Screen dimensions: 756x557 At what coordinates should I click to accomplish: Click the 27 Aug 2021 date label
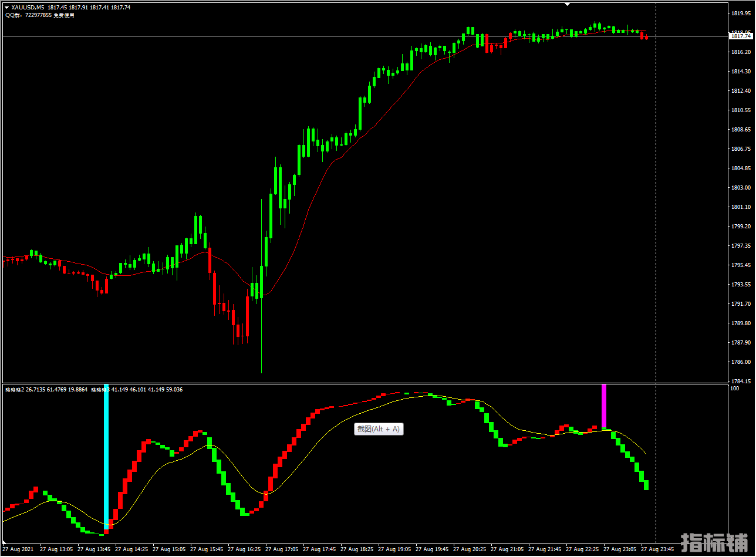pyautogui.click(x=18, y=550)
